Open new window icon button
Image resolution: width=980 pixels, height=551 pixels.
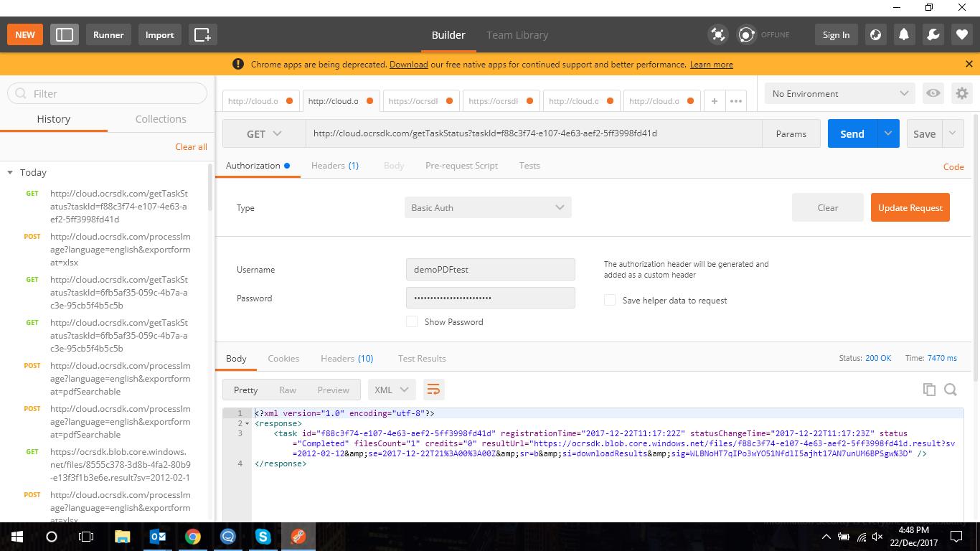click(x=202, y=34)
